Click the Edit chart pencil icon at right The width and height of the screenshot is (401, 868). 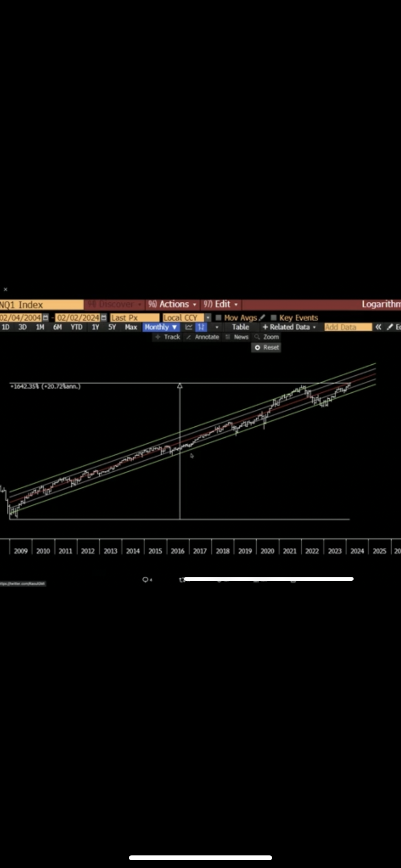[x=390, y=327]
